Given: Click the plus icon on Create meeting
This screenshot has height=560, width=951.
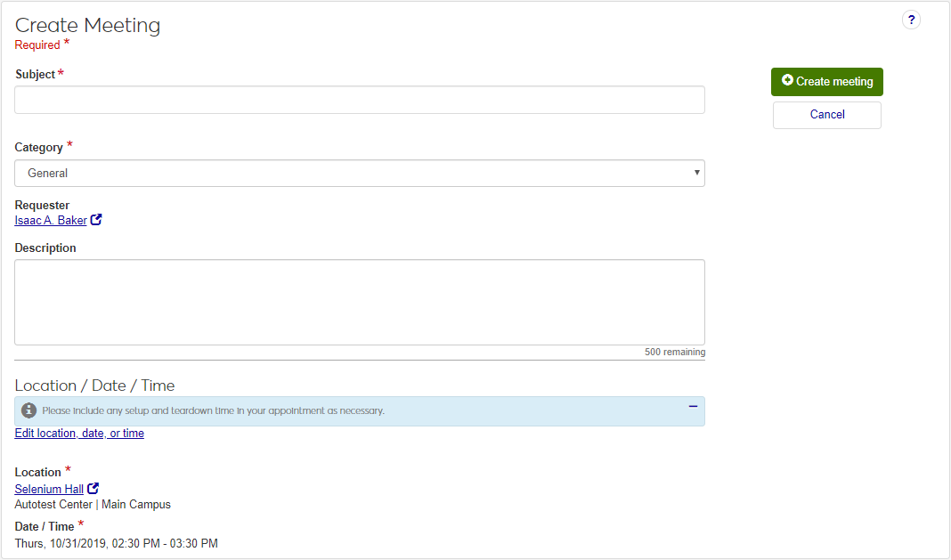Looking at the screenshot, I should [x=787, y=81].
